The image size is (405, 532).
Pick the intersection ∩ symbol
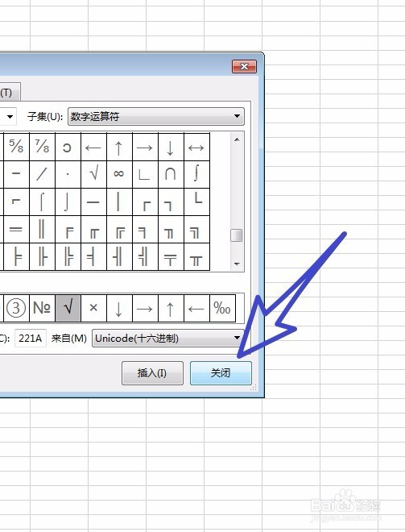tap(172, 174)
